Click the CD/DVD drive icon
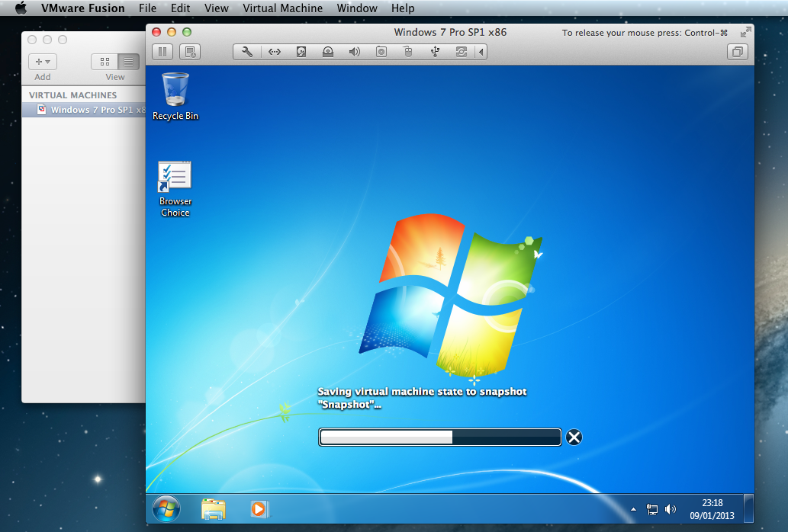Image resolution: width=788 pixels, height=532 pixels. tap(328, 52)
